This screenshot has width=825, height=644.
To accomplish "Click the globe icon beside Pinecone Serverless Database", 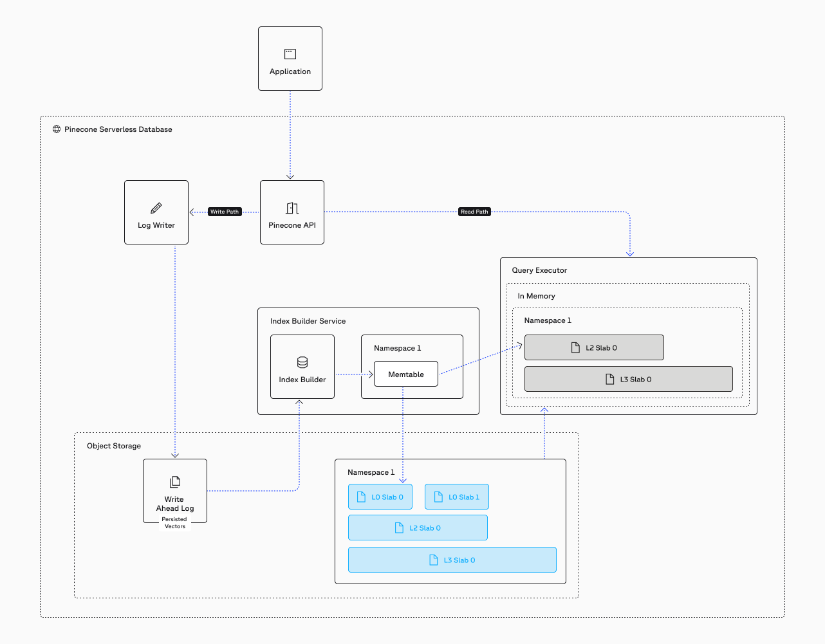I will point(57,129).
